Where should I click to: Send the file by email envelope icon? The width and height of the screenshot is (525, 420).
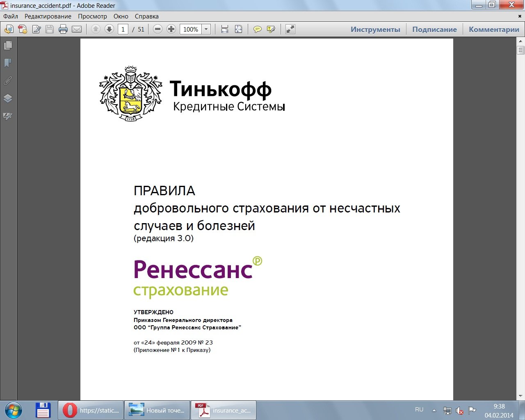77,29
